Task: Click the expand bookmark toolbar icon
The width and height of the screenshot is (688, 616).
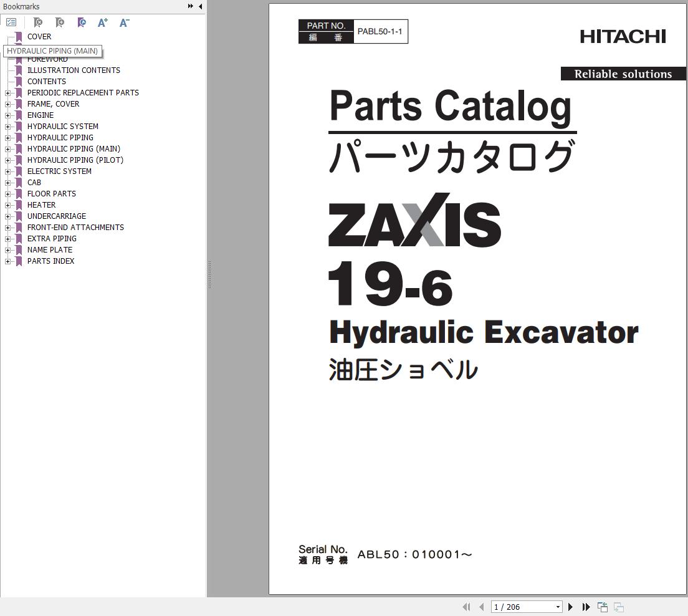Action: (x=60, y=22)
